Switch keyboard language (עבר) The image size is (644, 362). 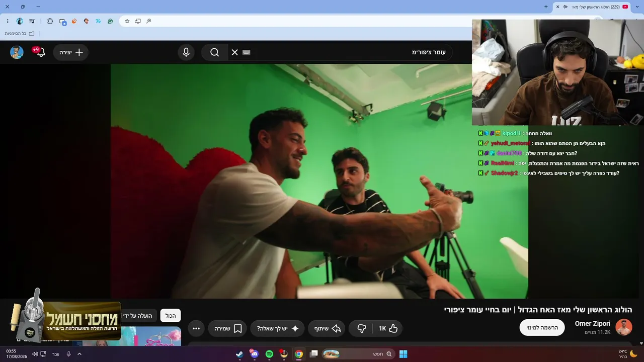[x=56, y=354]
